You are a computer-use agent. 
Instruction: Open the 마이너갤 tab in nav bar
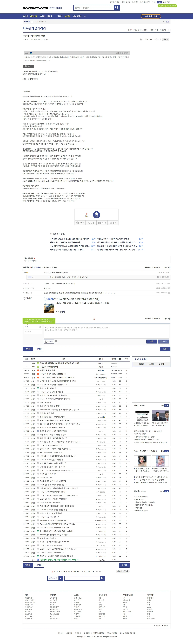[34, 16]
